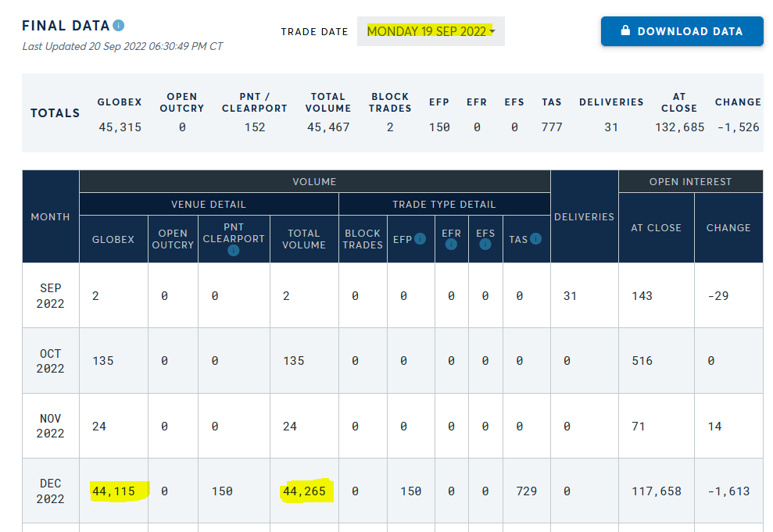Image resolution: width=773 pixels, height=532 pixels.
Task: Click the DEC 2022 at close value 117,658
Action: point(657,491)
